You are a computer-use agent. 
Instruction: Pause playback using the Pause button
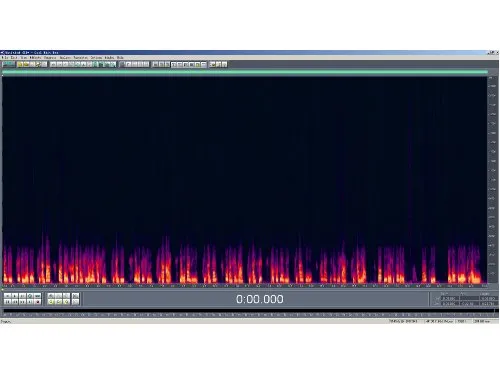coord(22,296)
